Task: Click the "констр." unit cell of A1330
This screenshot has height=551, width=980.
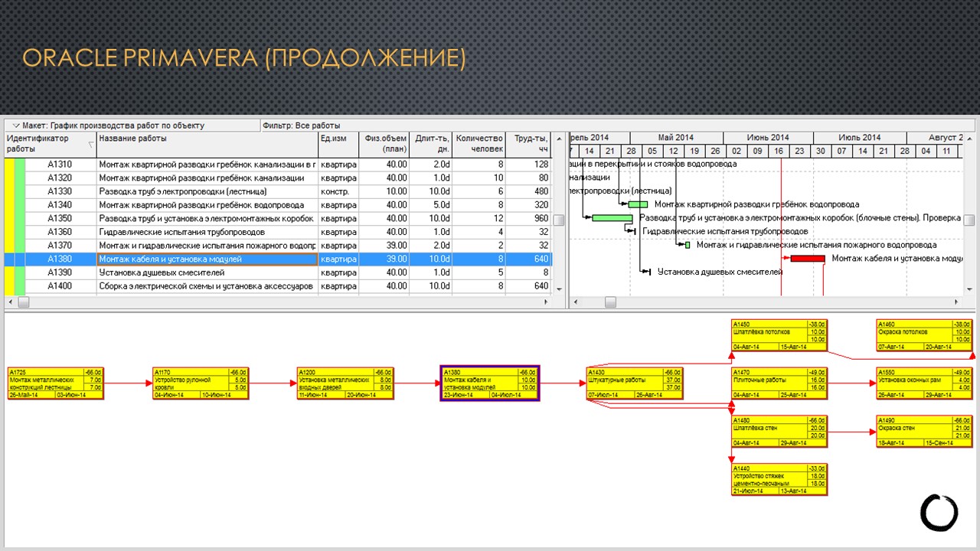Action: click(335, 191)
